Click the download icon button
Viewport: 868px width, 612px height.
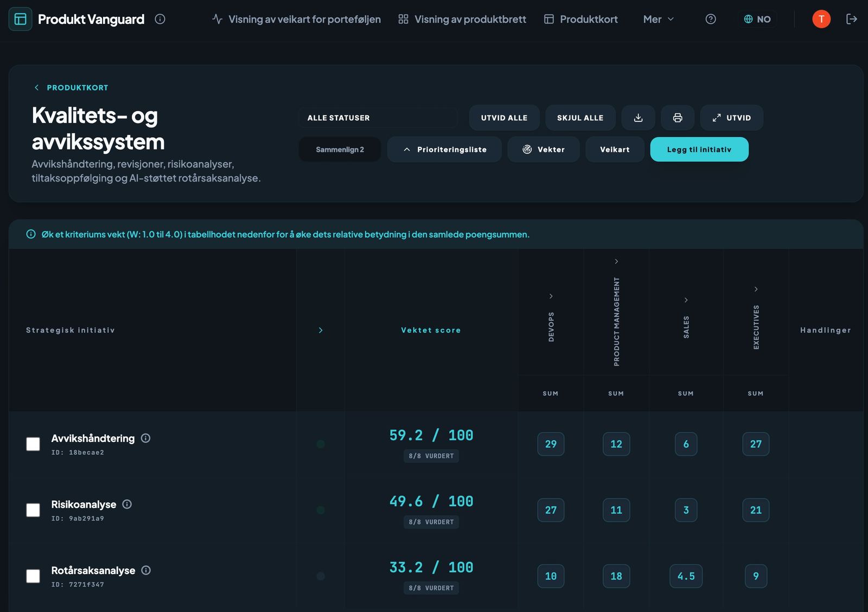tap(639, 118)
